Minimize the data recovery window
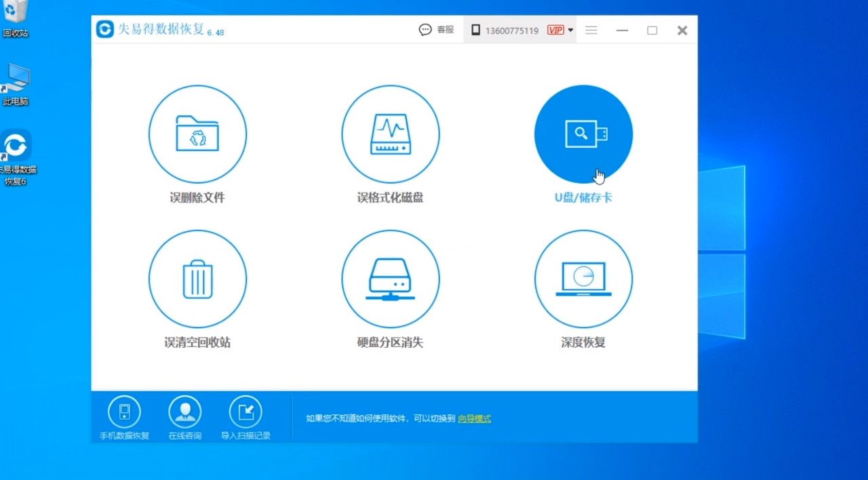 point(622,31)
